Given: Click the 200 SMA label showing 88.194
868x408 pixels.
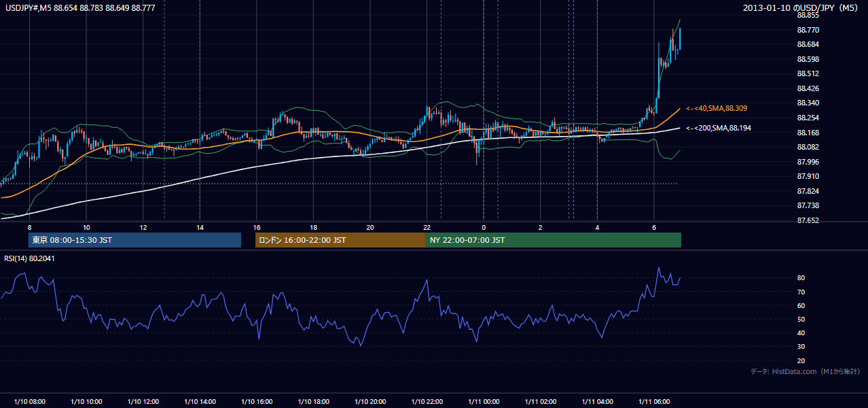Looking at the screenshot, I should coord(719,128).
